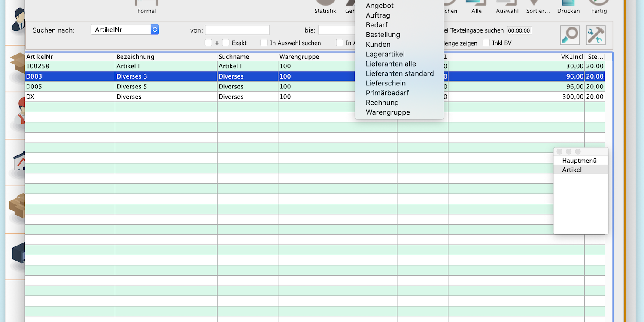Open the Sortier... toolbar item
The width and height of the screenshot is (644, 322).
[538, 7]
